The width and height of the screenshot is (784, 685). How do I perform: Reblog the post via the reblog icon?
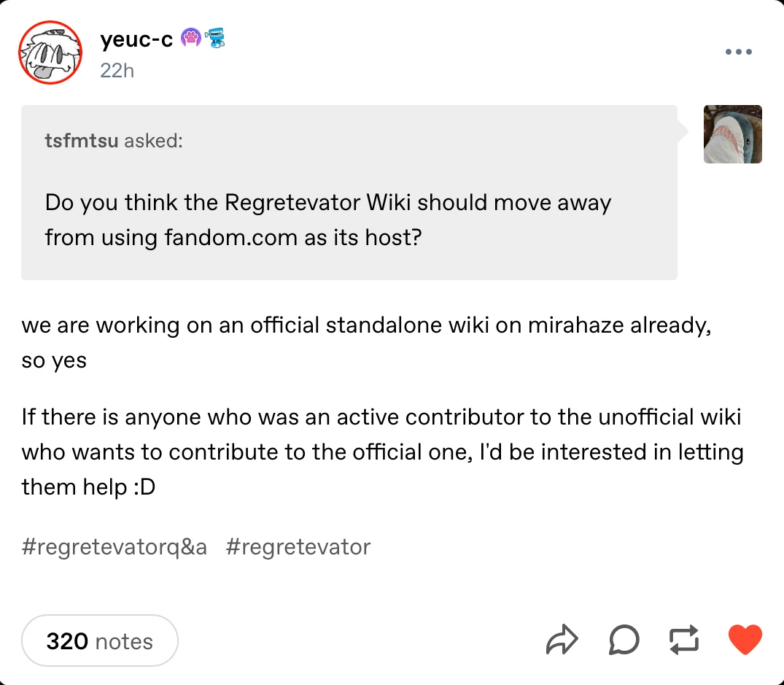[683, 641]
